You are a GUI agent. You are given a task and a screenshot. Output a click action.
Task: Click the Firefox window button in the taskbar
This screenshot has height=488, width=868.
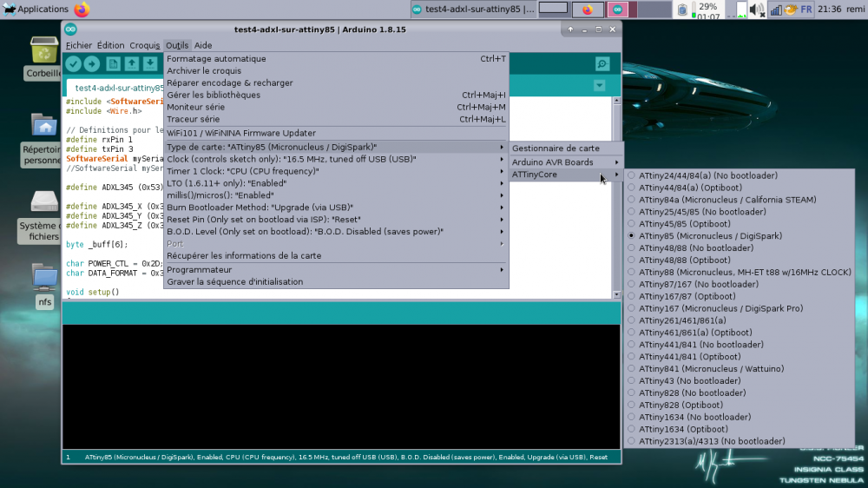588,10
